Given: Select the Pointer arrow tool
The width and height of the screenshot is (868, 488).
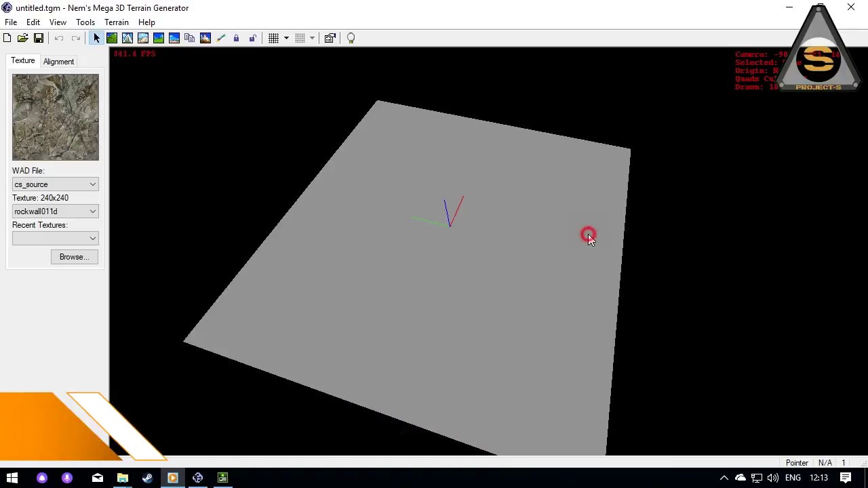Looking at the screenshot, I should point(96,38).
